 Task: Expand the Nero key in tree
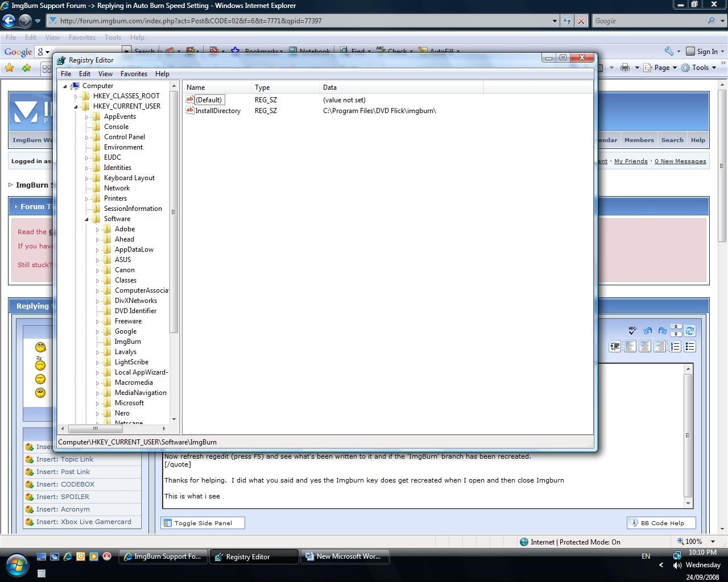point(97,414)
